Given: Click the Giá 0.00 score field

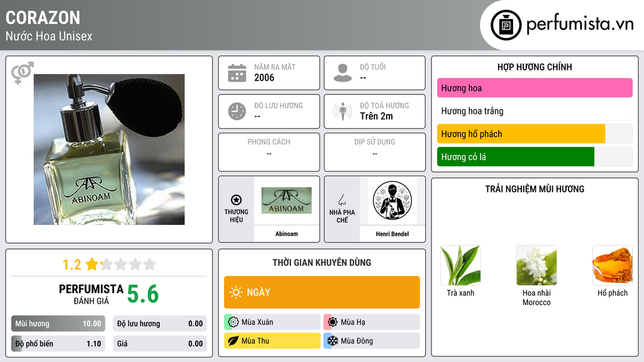Looking at the screenshot, I should [x=160, y=344].
